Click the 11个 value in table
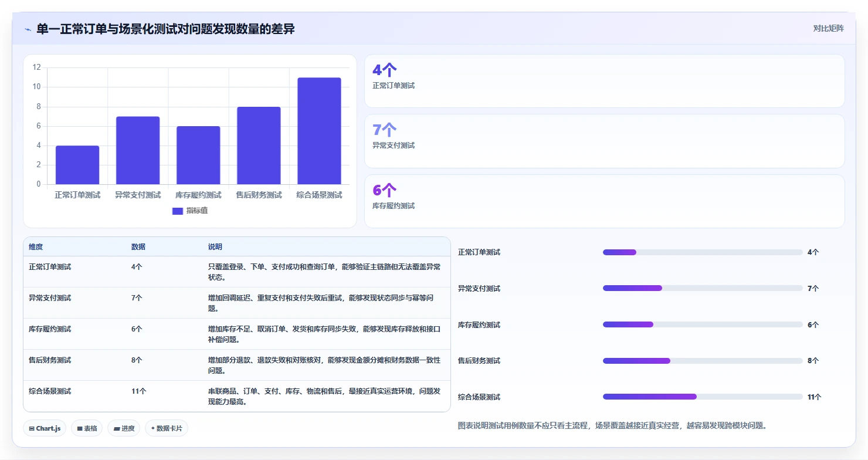 (139, 391)
